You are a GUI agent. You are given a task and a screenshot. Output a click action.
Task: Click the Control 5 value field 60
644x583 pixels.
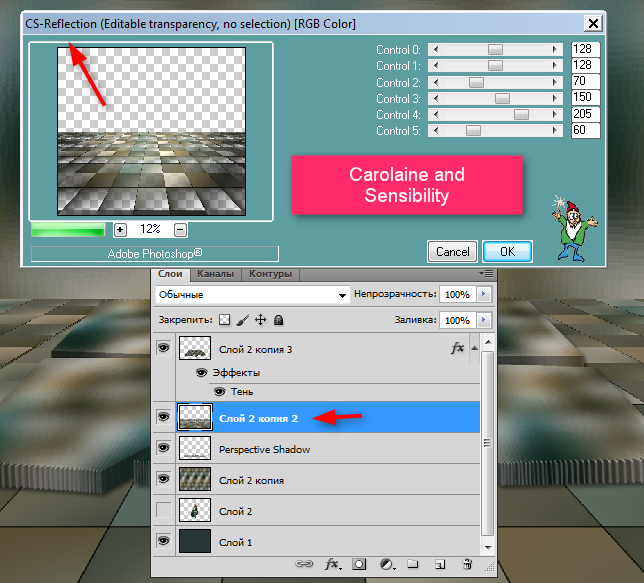click(586, 130)
